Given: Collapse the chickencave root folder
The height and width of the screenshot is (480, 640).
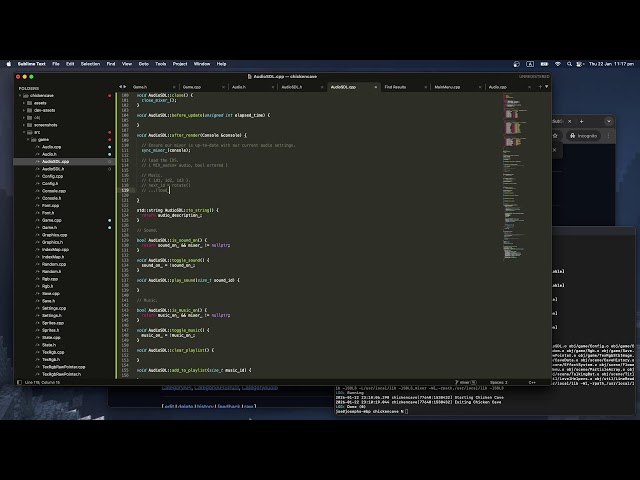Looking at the screenshot, I should [x=20, y=96].
